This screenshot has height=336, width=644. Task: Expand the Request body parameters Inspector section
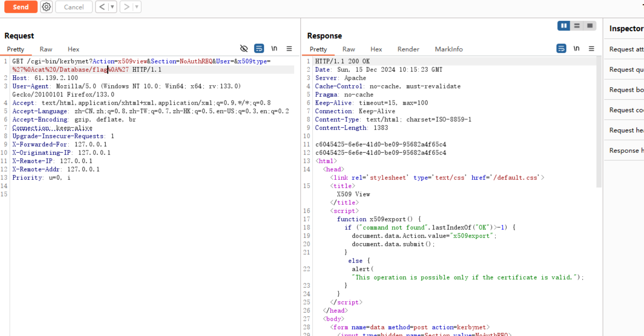pos(624,90)
